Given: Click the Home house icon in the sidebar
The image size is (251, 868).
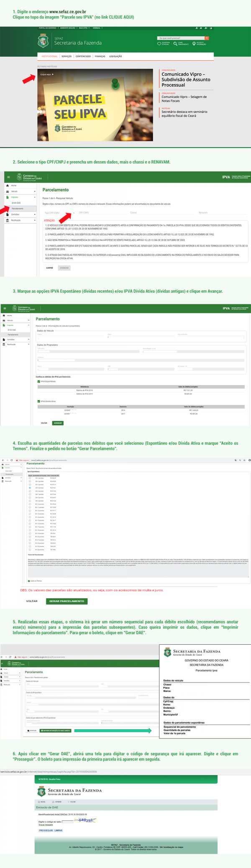Looking at the screenshot, I should pyautogui.click(x=8, y=185).
